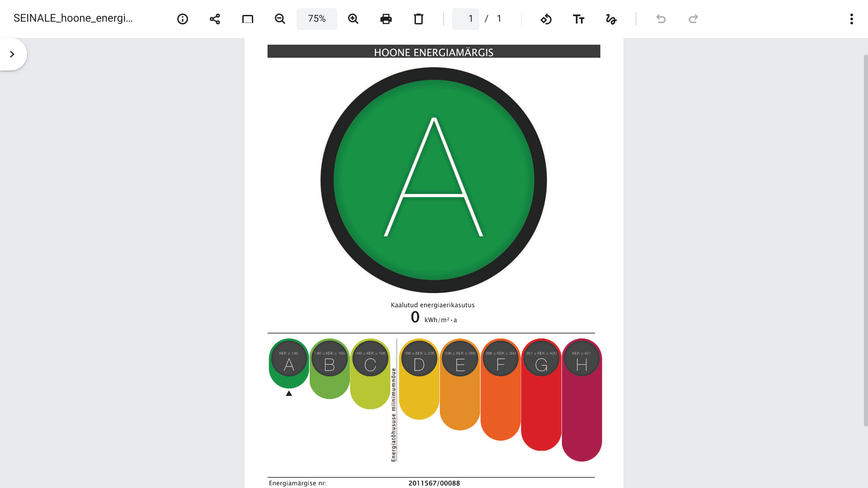
Task: Click the large green A circle
Action: tap(434, 180)
